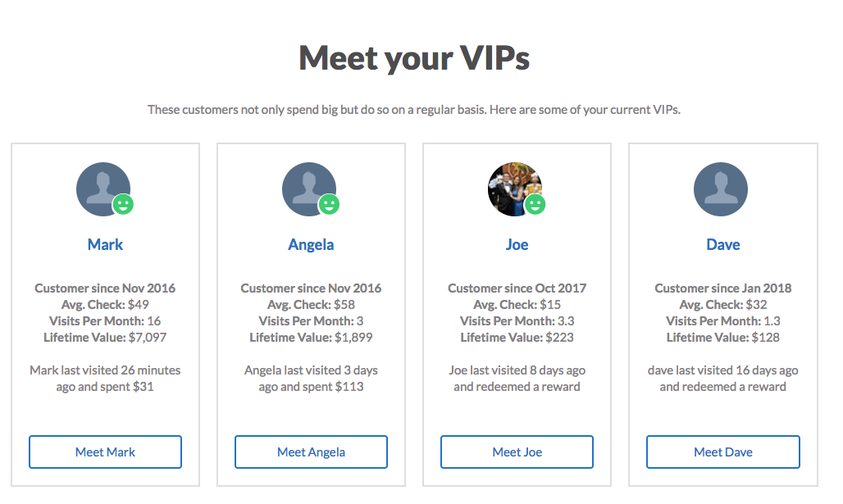Open Angela's profile via her name link
The image size is (843, 504).
(310, 244)
